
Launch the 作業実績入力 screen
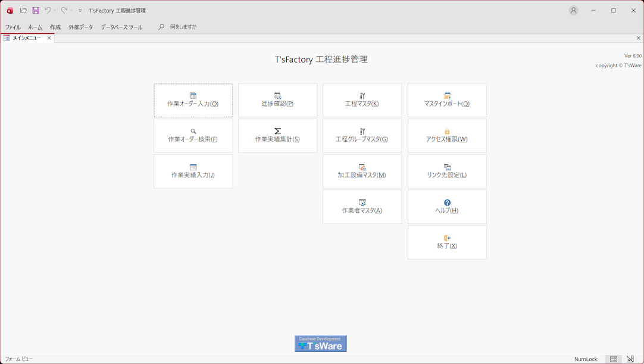(x=193, y=172)
